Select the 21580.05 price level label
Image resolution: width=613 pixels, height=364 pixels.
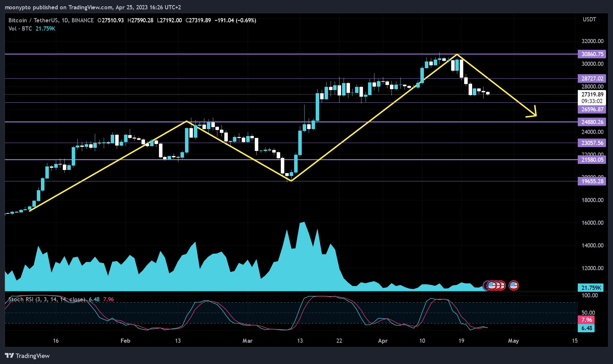(x=592, y=160)
